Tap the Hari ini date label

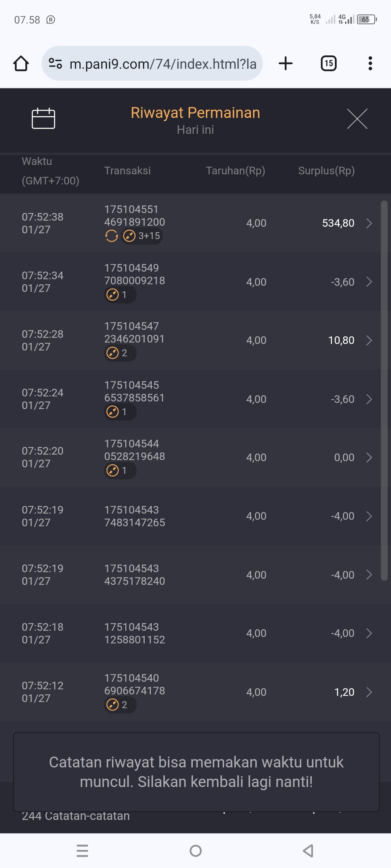195,130
